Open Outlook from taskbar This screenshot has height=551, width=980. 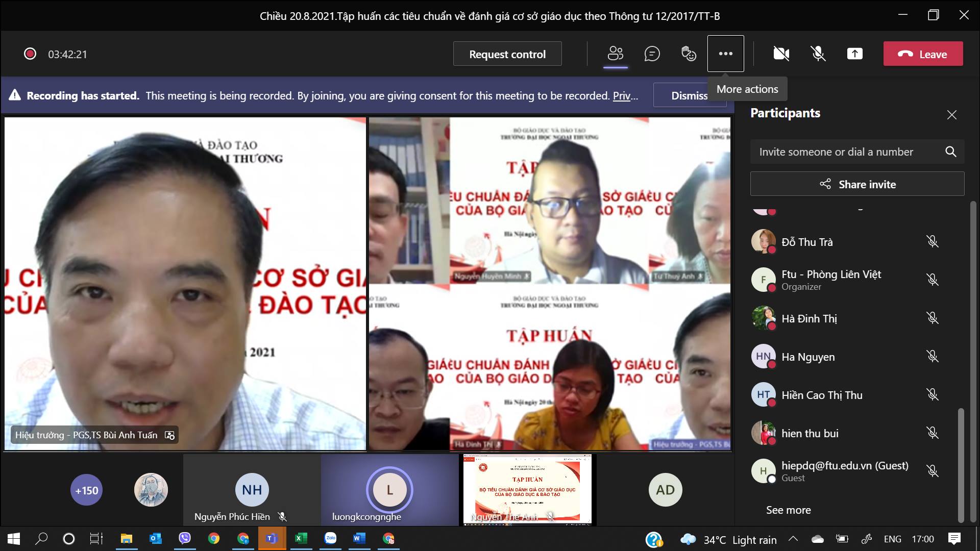tap(155, 539)
